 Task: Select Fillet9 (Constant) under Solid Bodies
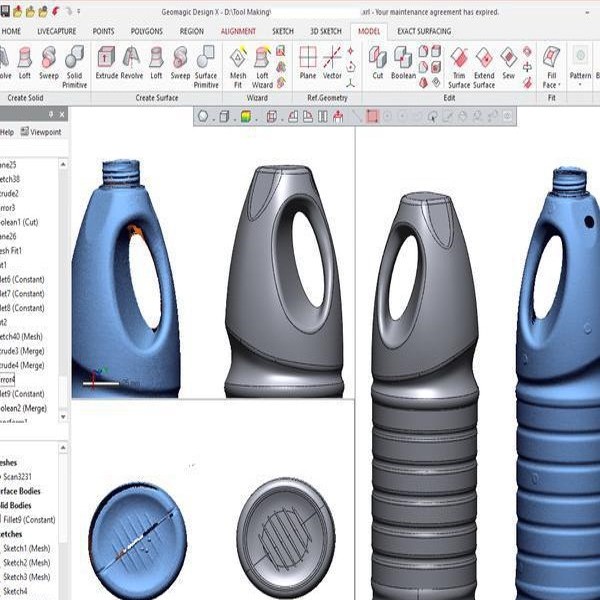[x=29, y=520]
